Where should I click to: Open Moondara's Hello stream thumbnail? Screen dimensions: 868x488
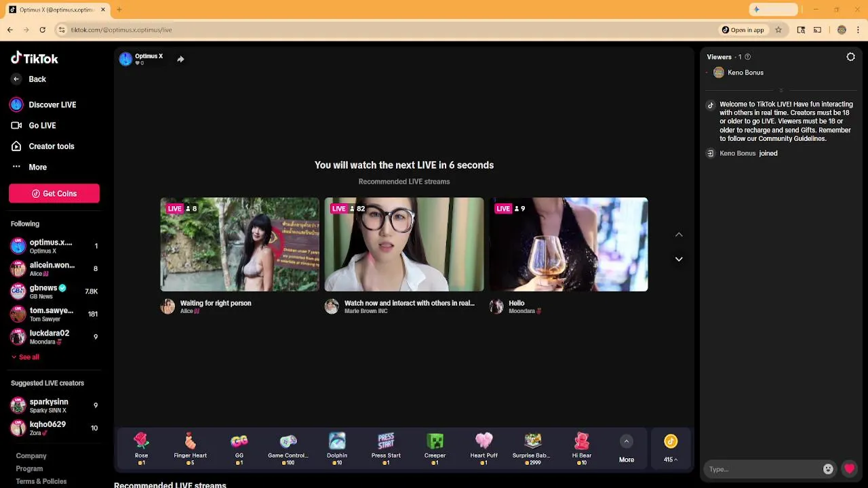[568, 244]
